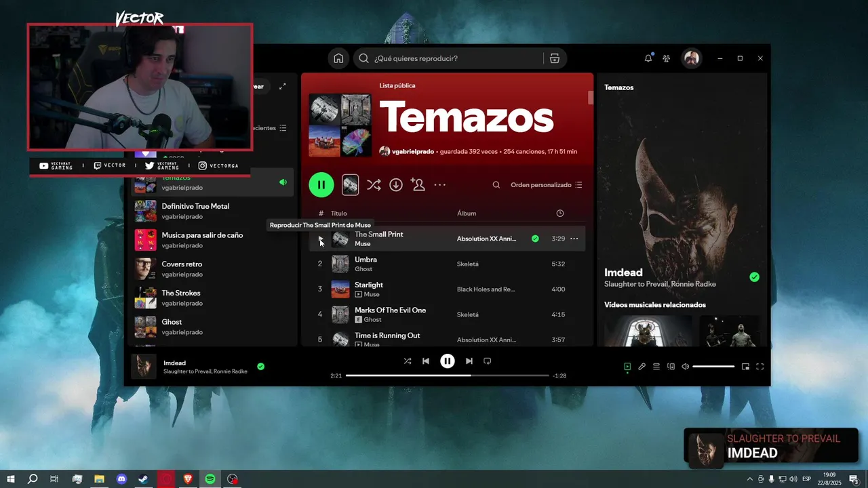Open Discord from the taskbar
This screenshot has height=488, width=868.
[x=121, y=479]
